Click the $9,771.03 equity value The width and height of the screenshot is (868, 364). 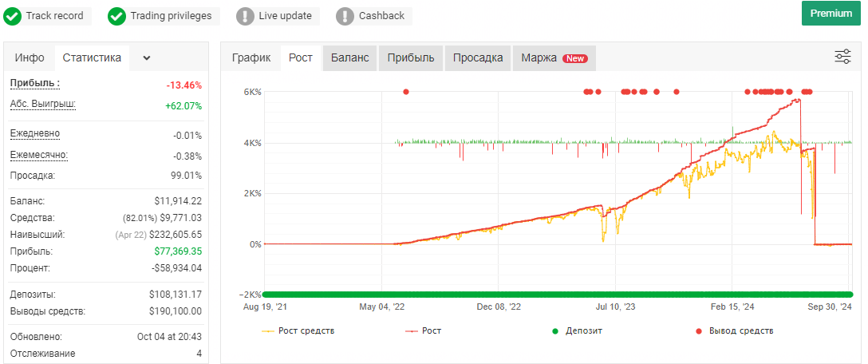point(181,218)
